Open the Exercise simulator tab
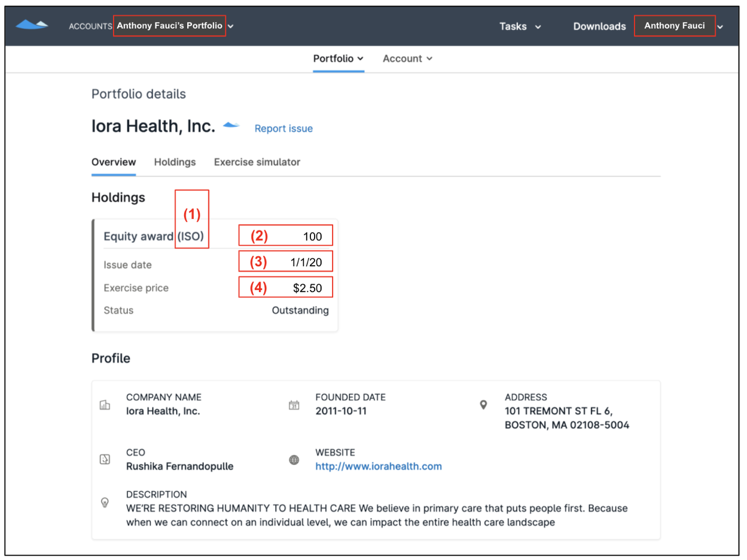The height and width of the screenshot is (560, 747). (x=257, y=162)
